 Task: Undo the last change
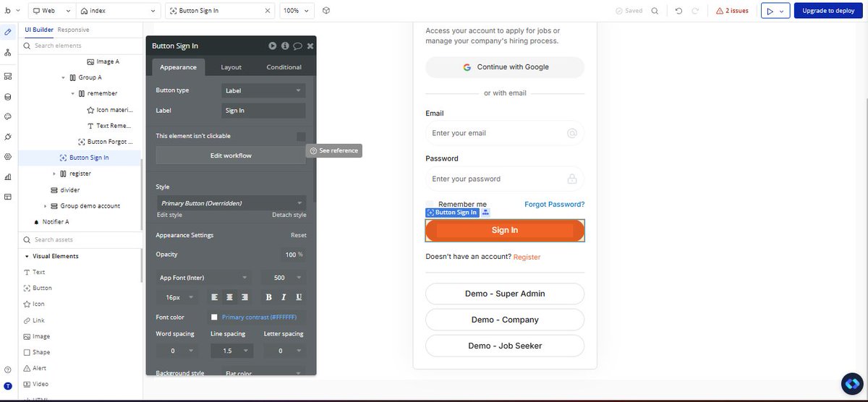[678, 11]
